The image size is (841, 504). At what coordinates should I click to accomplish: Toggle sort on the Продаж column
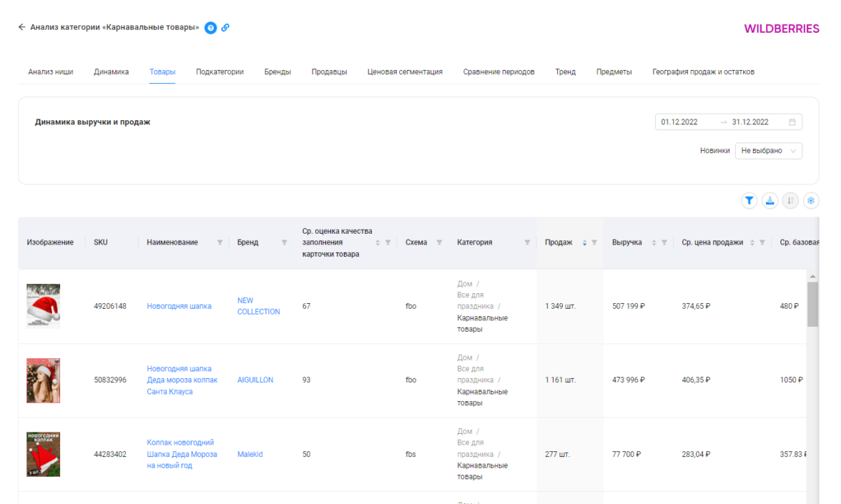pyautogui.click(x=584, y=242)
